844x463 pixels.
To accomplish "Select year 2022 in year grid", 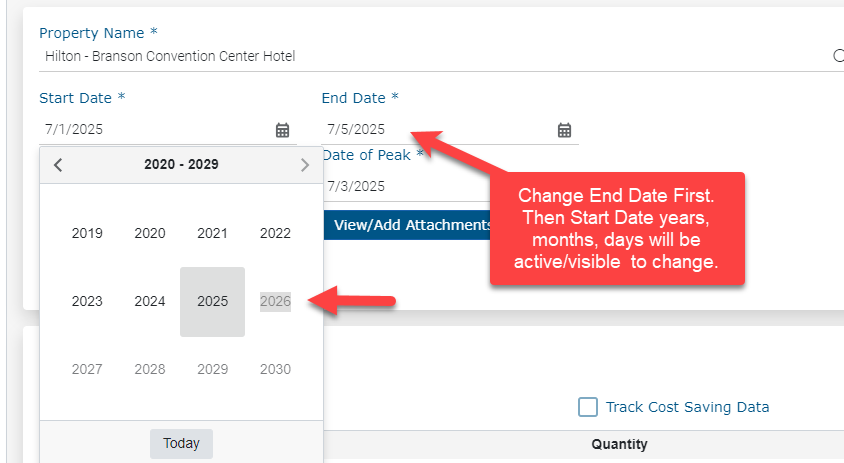I will (x=275, y=233).
